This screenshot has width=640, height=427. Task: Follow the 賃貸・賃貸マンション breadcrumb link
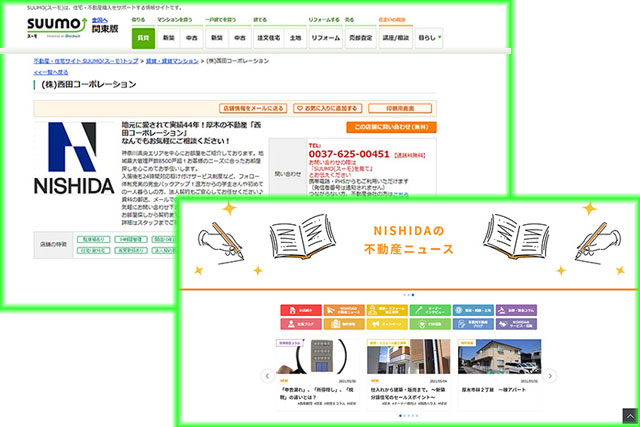click(172, 61)
